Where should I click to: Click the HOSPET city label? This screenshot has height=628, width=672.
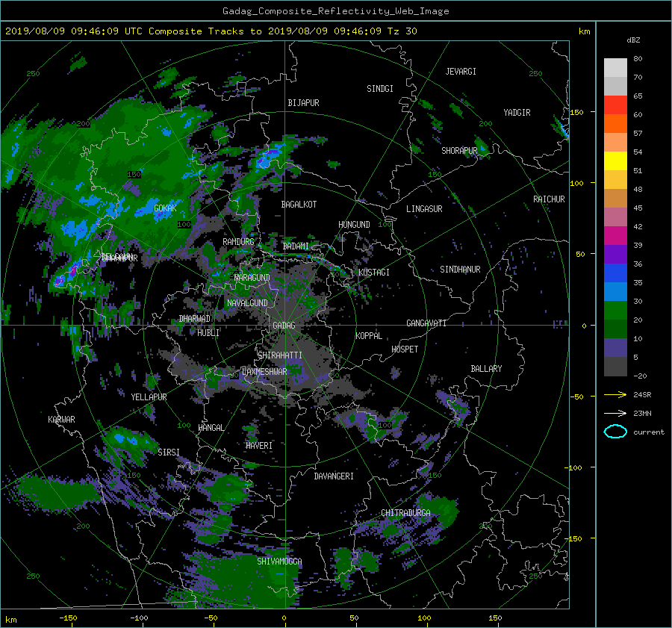point(405,349)
